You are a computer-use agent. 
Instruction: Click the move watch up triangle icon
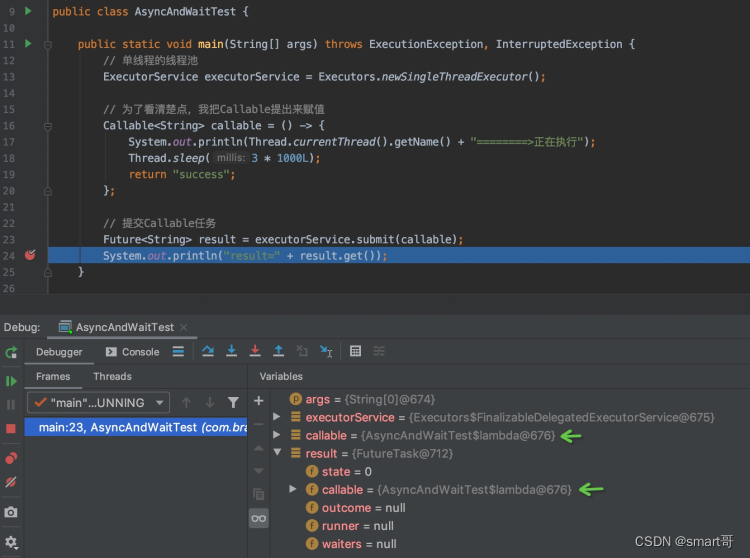coord(259,448)
